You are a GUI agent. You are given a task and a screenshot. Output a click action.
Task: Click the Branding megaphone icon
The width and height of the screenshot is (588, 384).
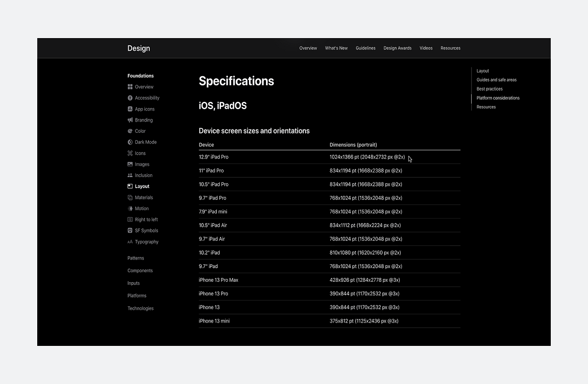(x=130, y=120)
